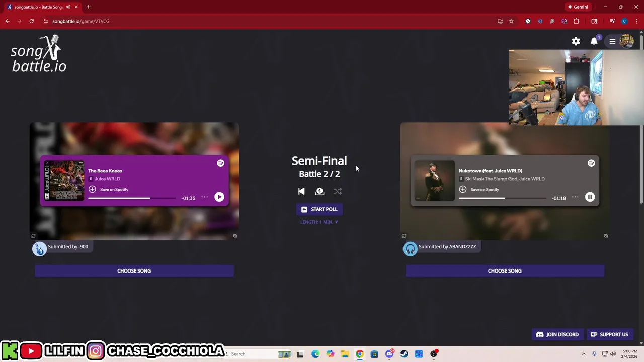
Task: Click i900's submitter avatar
Action: click(x=39, y=249)
